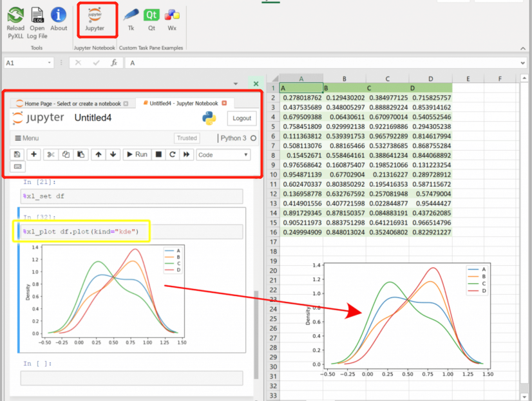Select column E header

pos(468,79)
